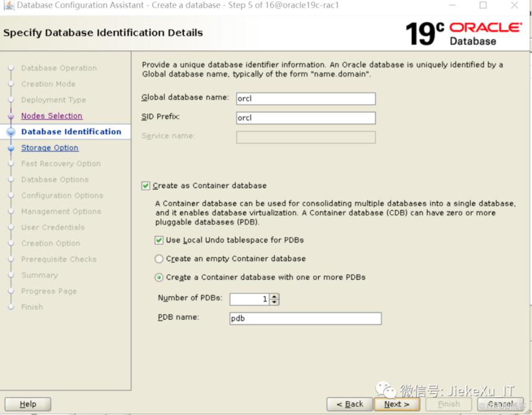Click the Java icon in title bar
532x415 pixels.
tap(8, 5)
